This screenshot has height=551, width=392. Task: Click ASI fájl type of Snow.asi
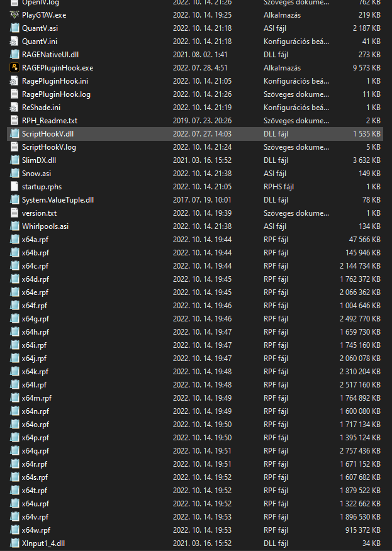[x=275, y=174]
